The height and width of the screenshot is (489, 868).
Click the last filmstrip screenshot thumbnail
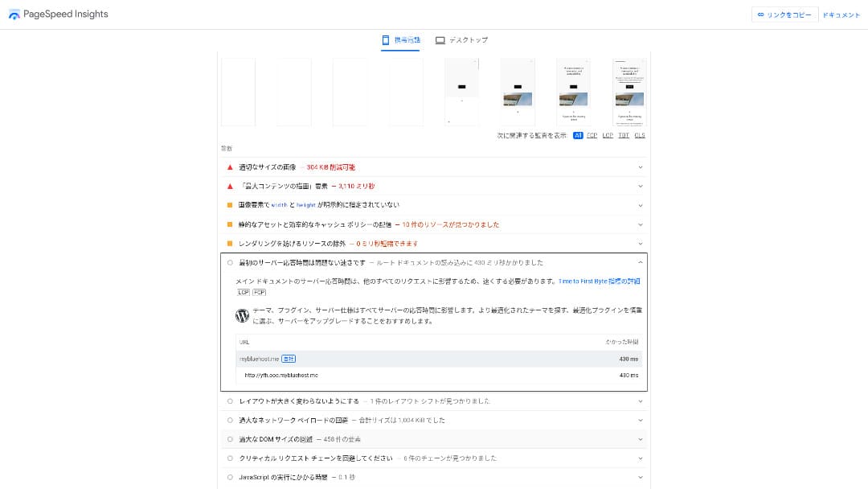(629, 92)
